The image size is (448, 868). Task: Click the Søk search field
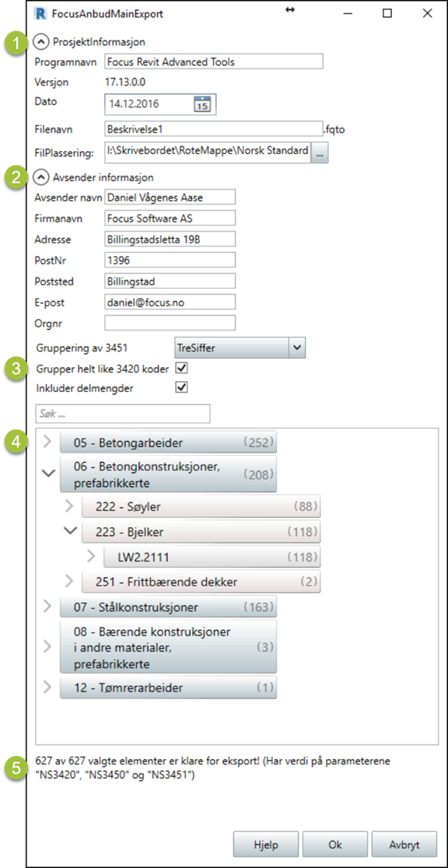[122, 413]
